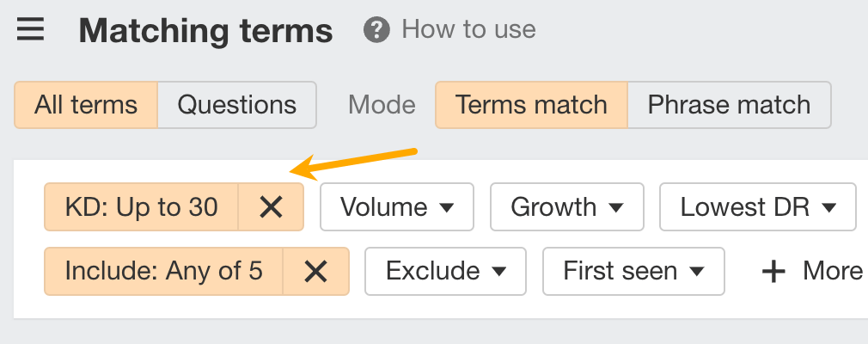The width and height of the screenshot is (868, 344).
Task: Expand the Volume filter dropdown
Action: (x=396, y=207)
